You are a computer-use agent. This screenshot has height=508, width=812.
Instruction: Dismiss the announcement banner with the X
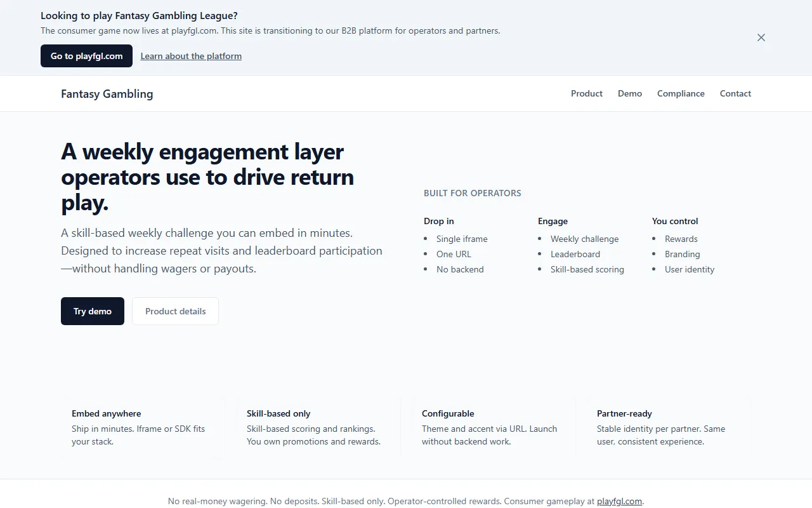pyautogui.click(x=761, y=37)
